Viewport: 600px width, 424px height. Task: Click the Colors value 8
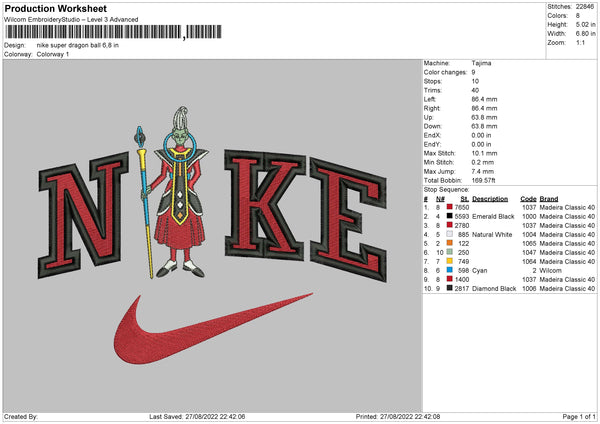click(578, 16)
